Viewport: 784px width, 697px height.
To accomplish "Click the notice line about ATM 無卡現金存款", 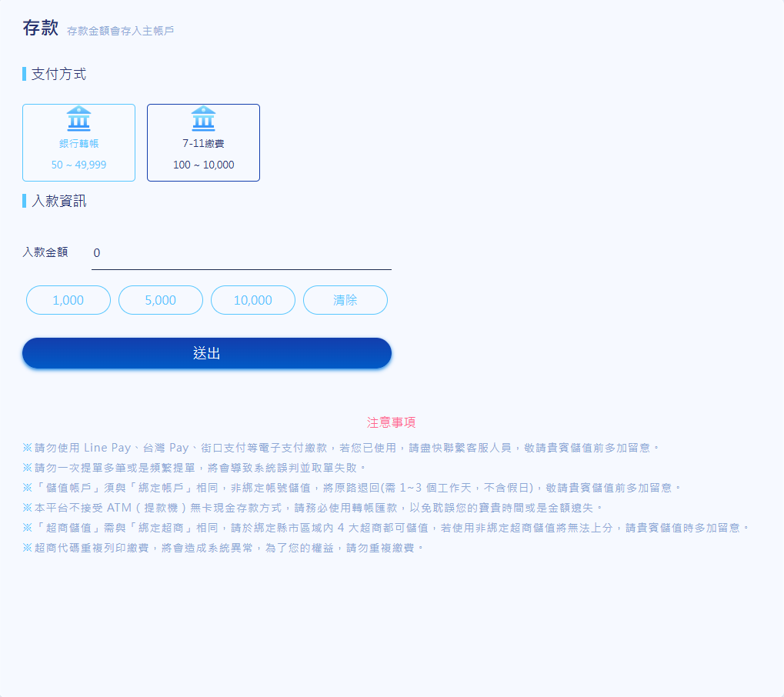I will [313, 508].
